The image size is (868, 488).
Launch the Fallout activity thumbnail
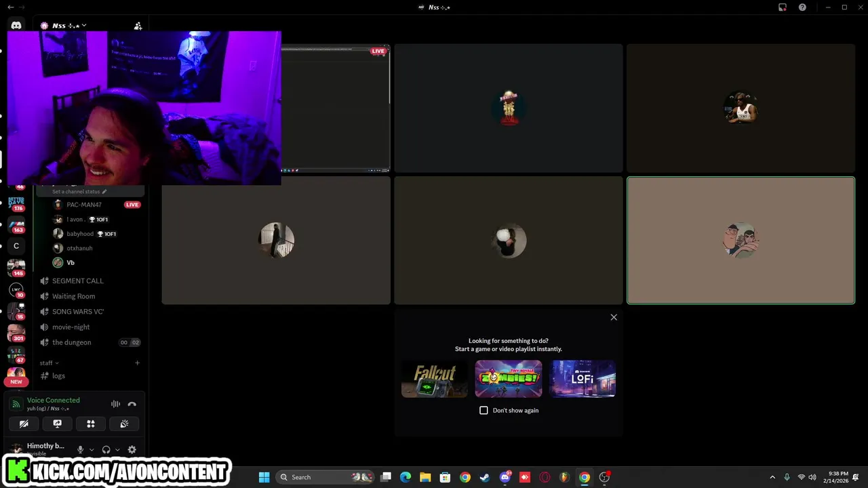pyautogui.click(x=435, y=379)
